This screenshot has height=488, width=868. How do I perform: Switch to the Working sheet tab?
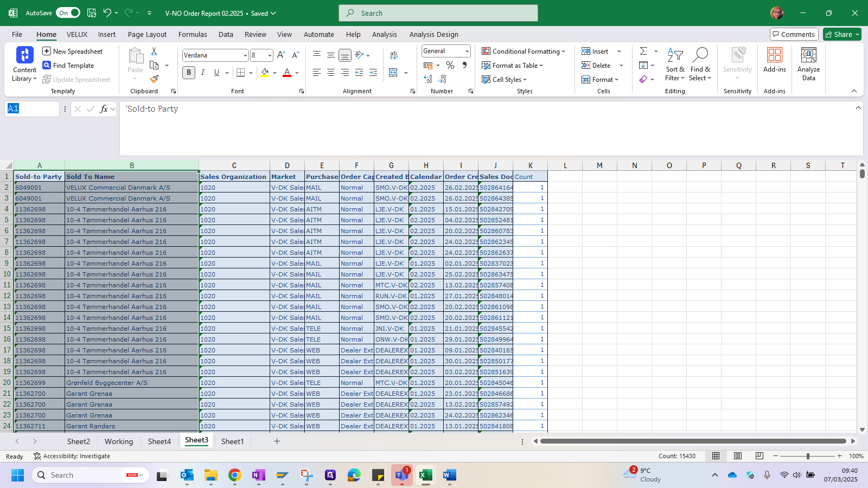119,441
